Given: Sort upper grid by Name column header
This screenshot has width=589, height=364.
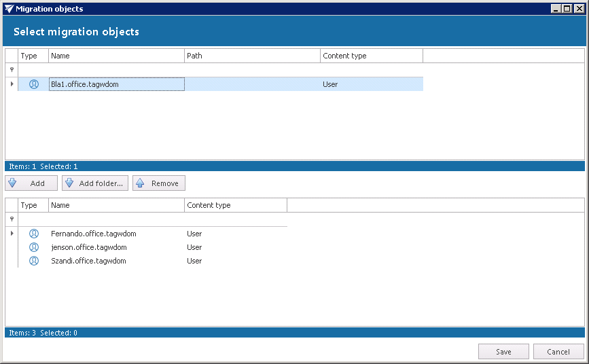Looking at the screenshot, I should [x=116, y=56].
